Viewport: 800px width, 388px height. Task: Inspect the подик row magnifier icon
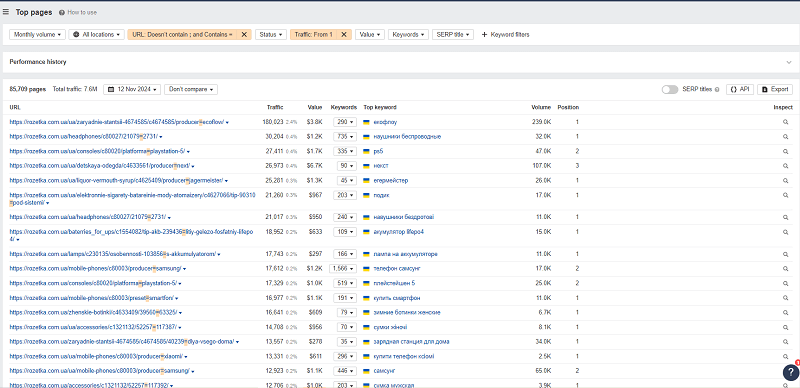786,195
